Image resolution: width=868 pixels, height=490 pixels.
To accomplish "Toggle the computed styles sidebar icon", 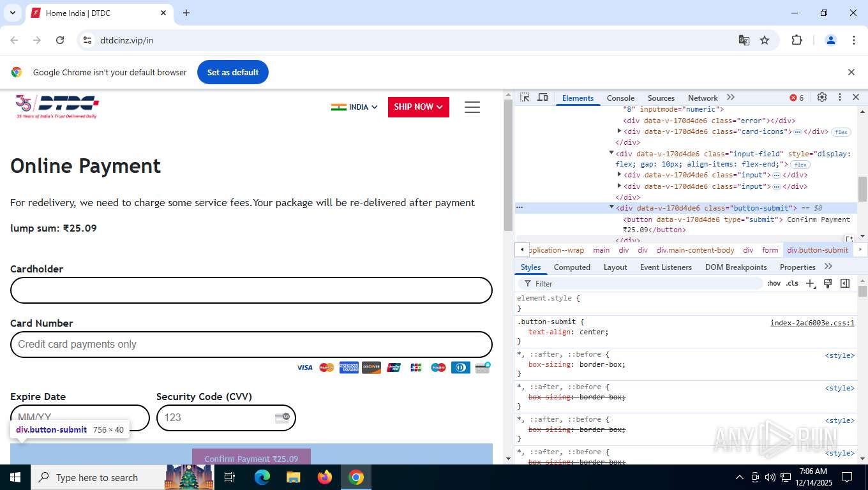I will pyautogui.click(x=845, y=283).
